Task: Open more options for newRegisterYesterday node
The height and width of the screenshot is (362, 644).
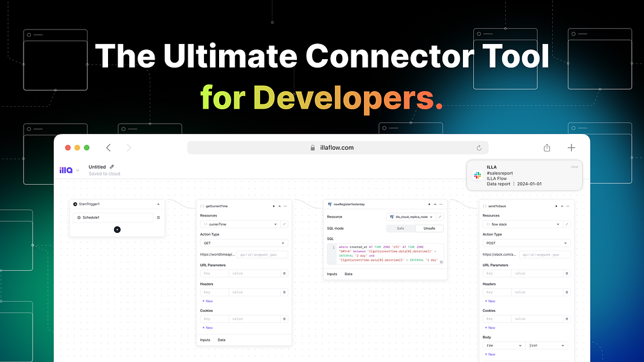Action: point(441,204)
